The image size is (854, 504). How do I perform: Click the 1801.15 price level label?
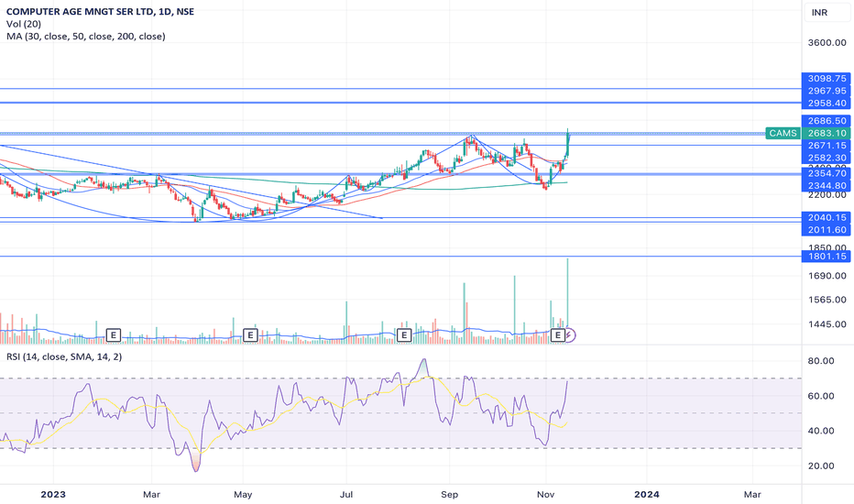[x=827, y=256]
